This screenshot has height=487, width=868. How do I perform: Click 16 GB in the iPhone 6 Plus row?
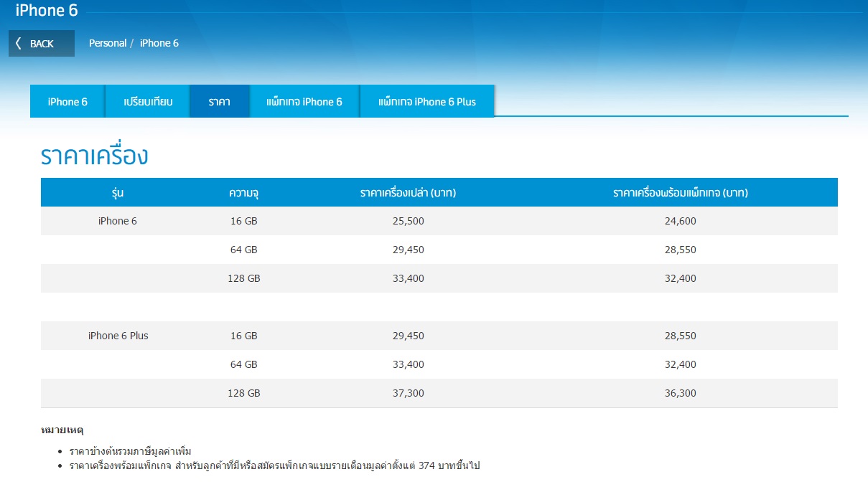point(244,336)
